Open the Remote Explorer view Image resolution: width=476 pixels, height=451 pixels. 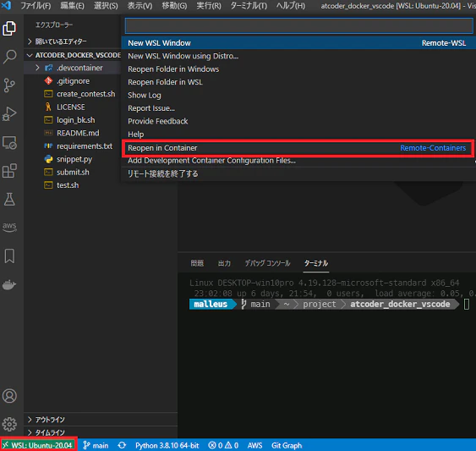pyautogui.click(x=9, y=142)
